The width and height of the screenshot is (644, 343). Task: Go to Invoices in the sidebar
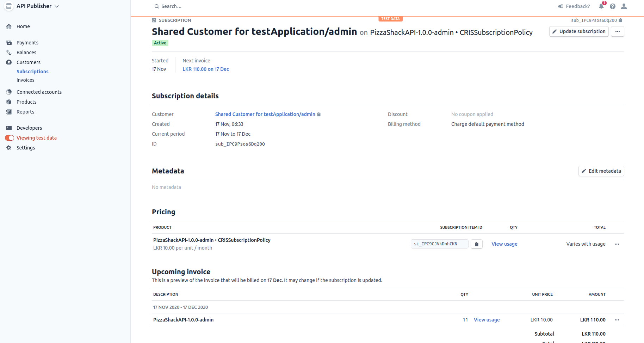pos(25,80)
